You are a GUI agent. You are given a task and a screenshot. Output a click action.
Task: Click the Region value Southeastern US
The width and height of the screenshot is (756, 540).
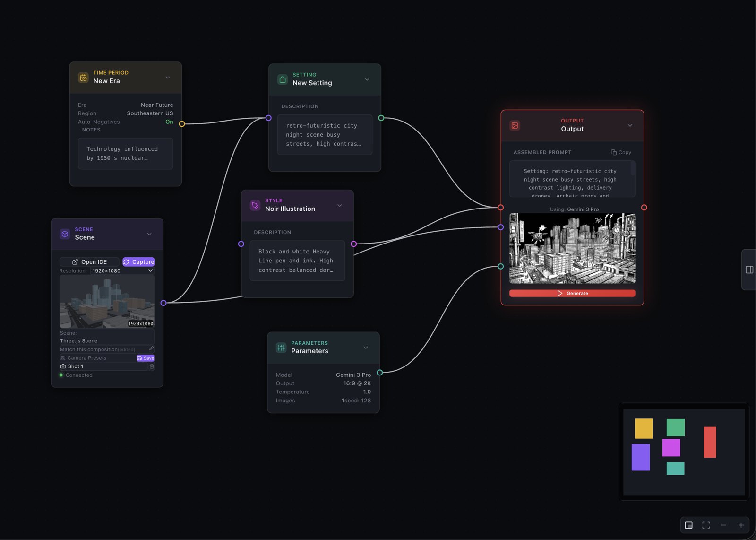click(x=150, y=113)
